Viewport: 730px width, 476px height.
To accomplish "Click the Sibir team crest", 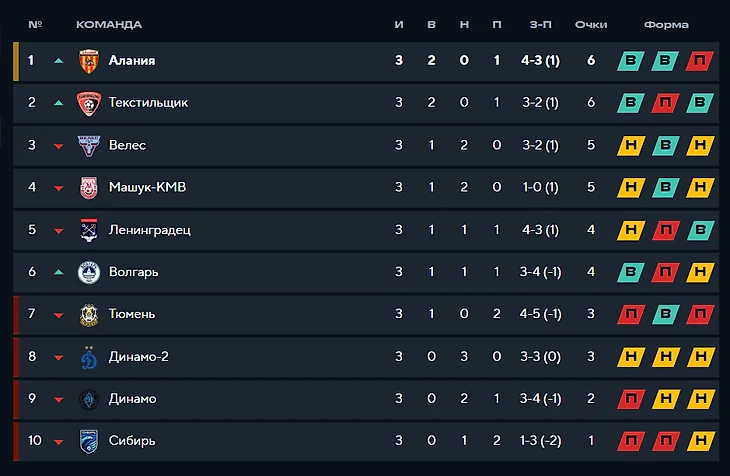I will [x=89, y=441].
